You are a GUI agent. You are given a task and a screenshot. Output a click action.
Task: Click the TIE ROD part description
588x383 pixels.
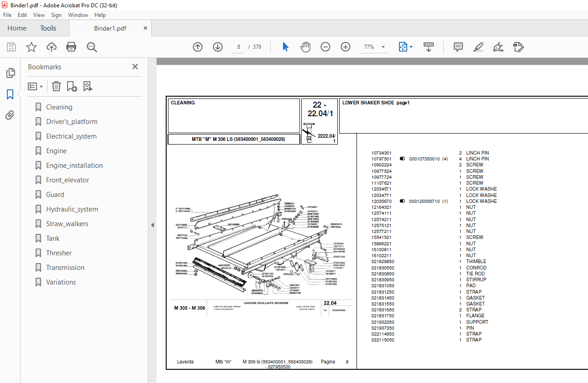point(475,274)
